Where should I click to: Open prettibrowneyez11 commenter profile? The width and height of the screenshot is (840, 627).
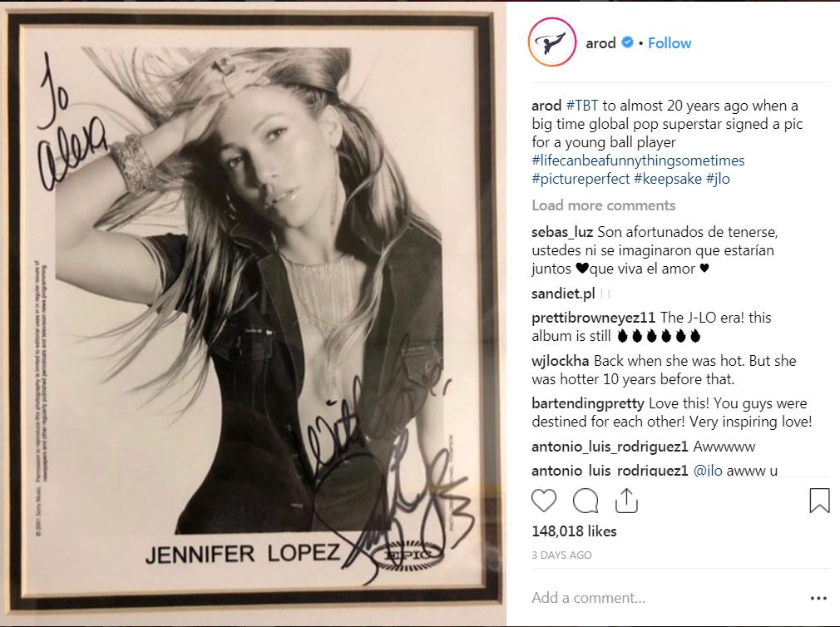click(x=594, y=318)
